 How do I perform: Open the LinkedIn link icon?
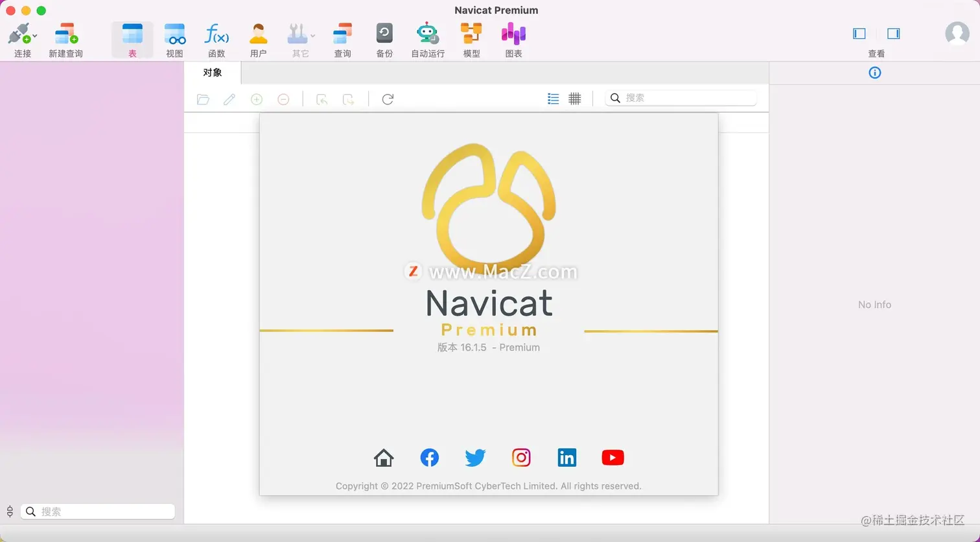pyautogui.click(x=567, y=458)
